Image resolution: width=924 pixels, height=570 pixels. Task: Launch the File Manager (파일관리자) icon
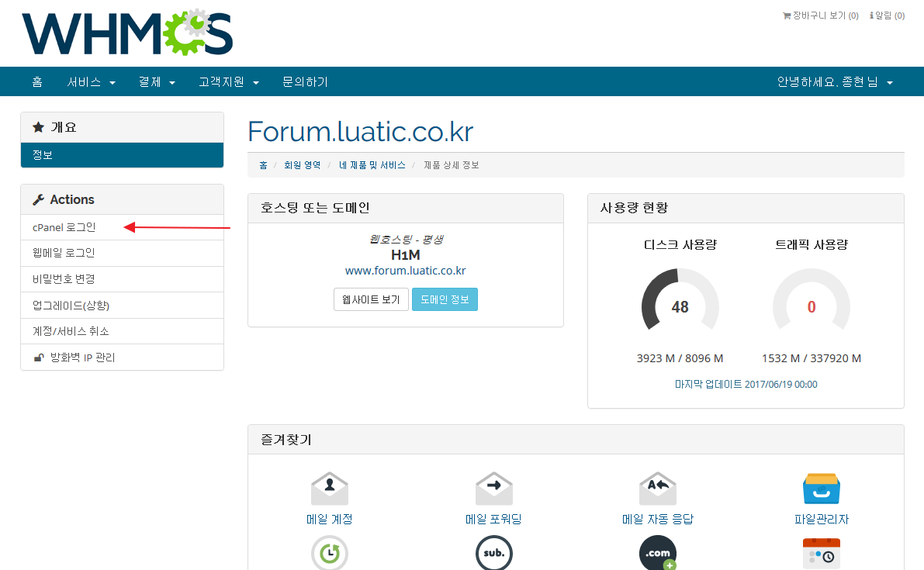(x=821, y=488)
